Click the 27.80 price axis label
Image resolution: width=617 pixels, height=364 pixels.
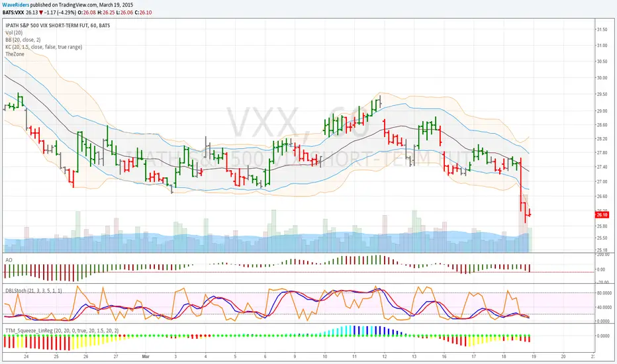tap(602, 153)
